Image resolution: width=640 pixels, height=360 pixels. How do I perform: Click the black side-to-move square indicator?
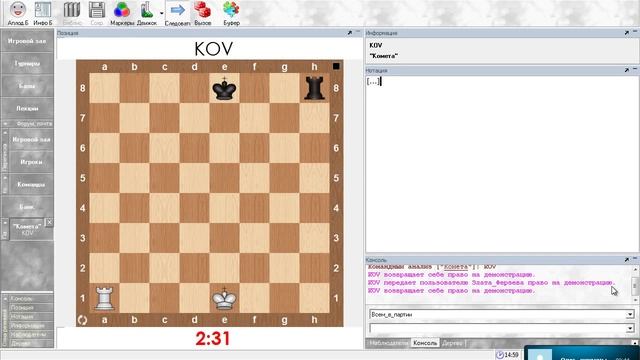pos(336,66)
